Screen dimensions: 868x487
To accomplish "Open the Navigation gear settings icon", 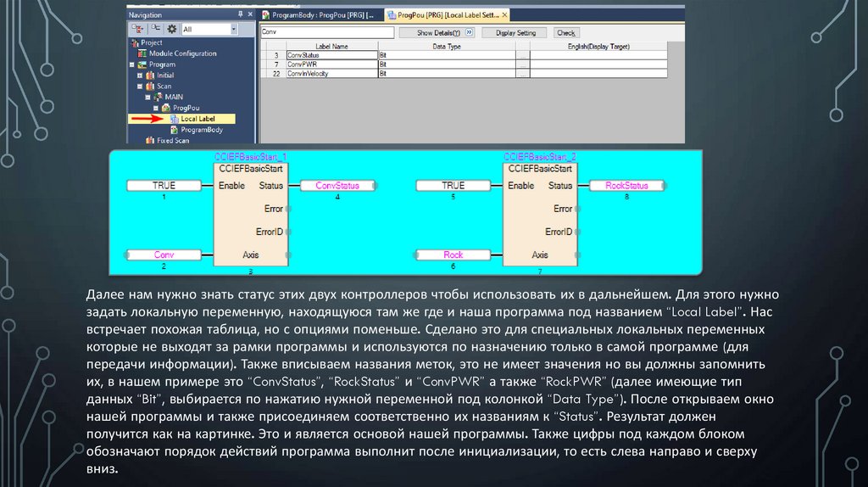I will pyautogui.click(x=172, y=29).
